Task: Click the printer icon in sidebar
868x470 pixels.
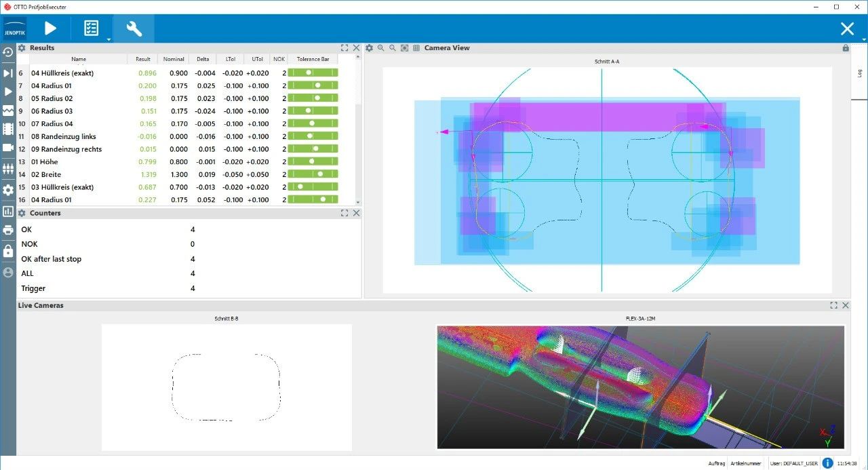Action: [x=8, y=231]
